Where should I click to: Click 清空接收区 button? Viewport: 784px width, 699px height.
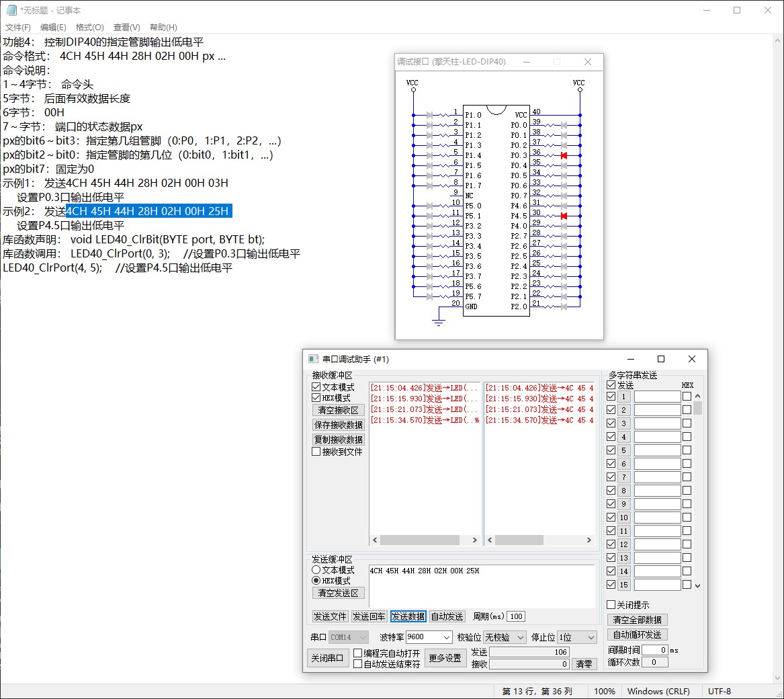click(338, 410)
